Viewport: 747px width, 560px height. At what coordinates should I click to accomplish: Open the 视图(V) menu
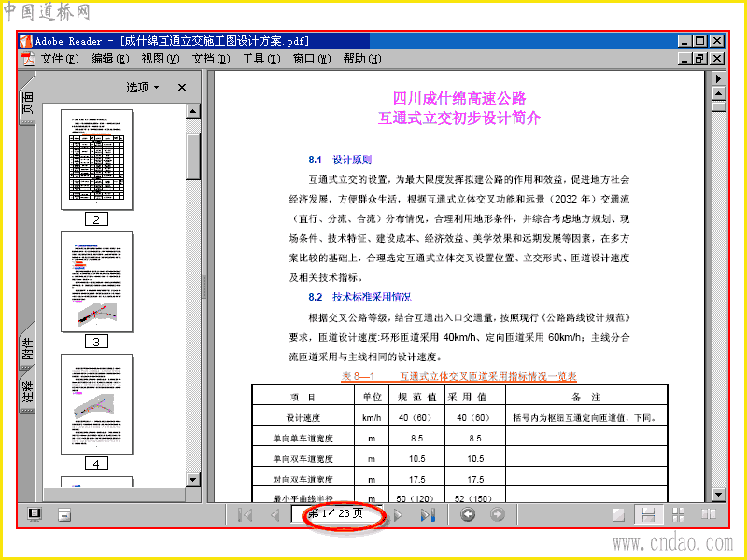coord(160,59)
